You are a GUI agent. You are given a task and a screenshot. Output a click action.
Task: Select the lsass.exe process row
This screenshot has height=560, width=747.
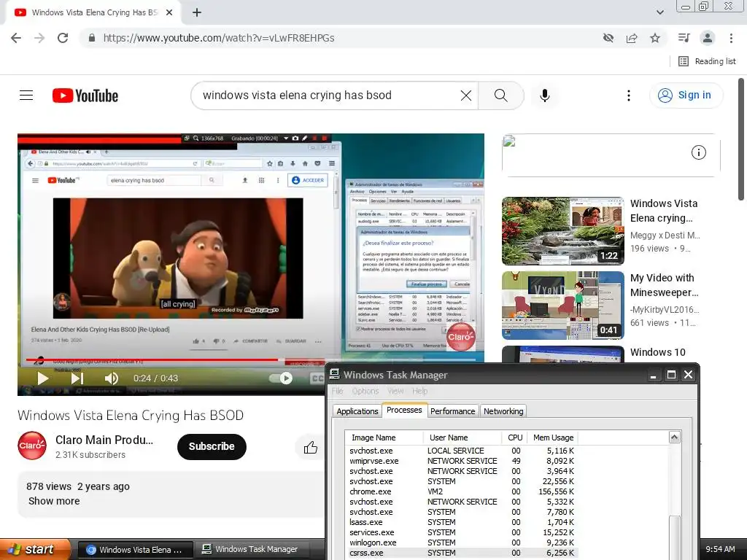[x=462, y=522]
